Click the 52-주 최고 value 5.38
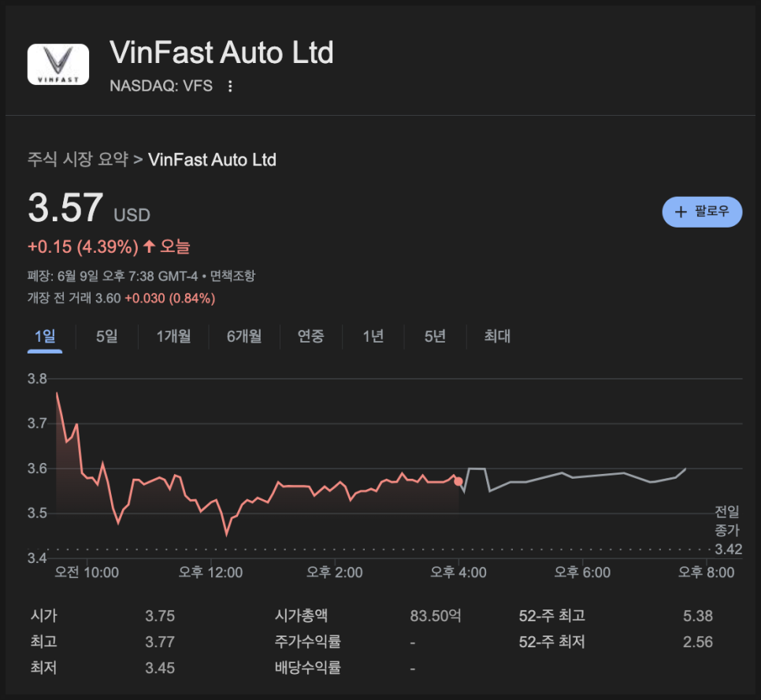 click(x=698, y=616)
